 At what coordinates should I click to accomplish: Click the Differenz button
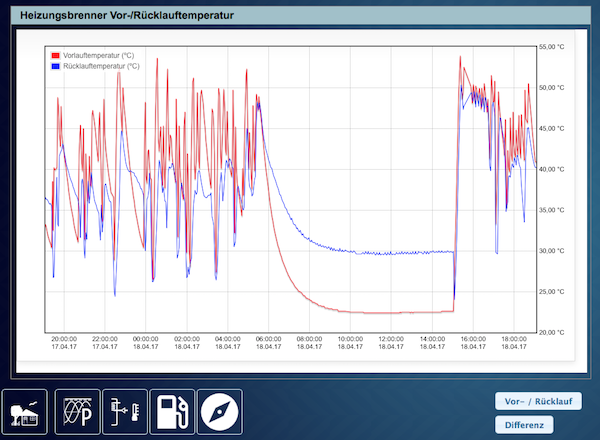click(x=524, y=425)
